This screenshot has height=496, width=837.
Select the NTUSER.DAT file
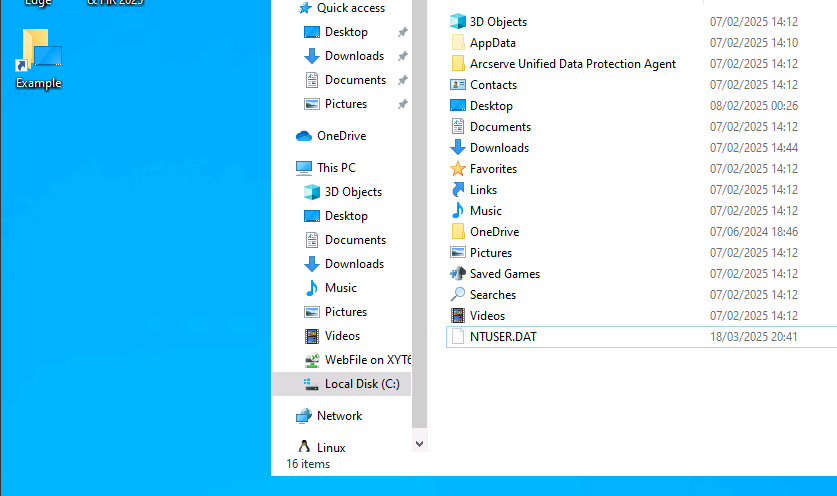[x=503, y=337]
